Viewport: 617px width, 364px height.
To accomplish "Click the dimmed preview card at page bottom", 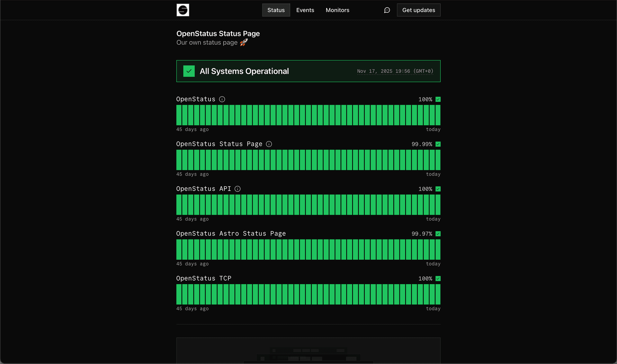I will click(x=308, y=351).
